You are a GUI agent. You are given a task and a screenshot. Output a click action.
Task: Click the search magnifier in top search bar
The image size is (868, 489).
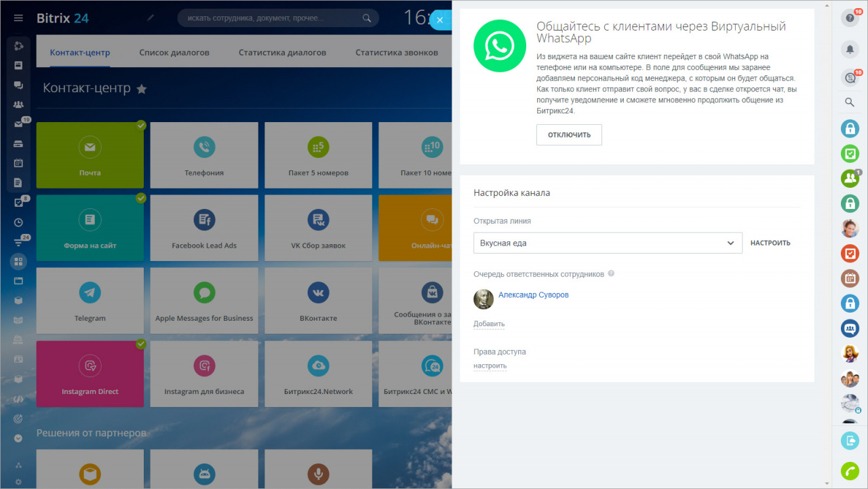367,18
